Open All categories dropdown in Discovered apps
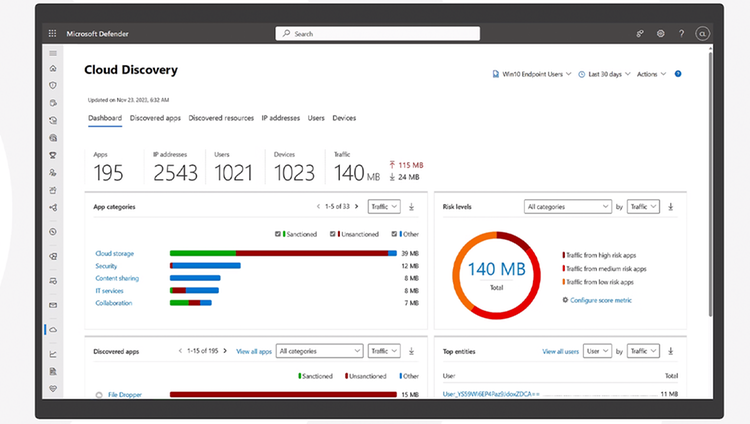The image size is (750, 424). pyautogui.click(x=320, y=351)
